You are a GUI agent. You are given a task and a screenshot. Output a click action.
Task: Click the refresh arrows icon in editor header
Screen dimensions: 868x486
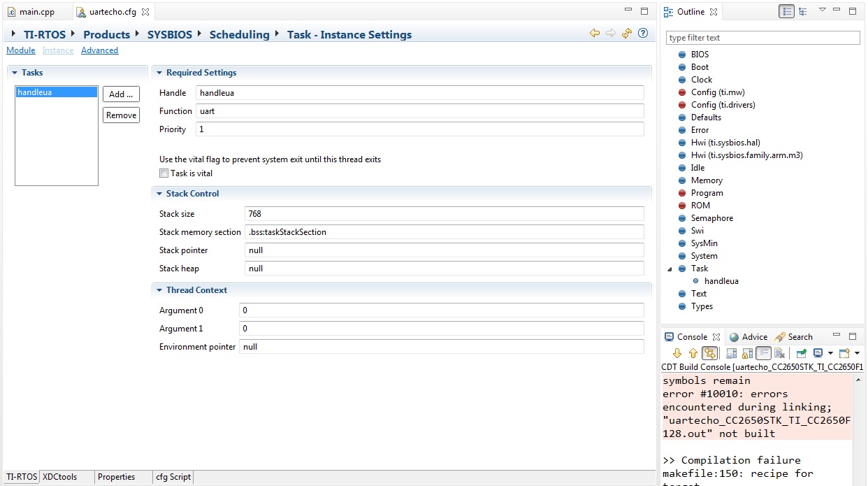(x=627, y=33)
